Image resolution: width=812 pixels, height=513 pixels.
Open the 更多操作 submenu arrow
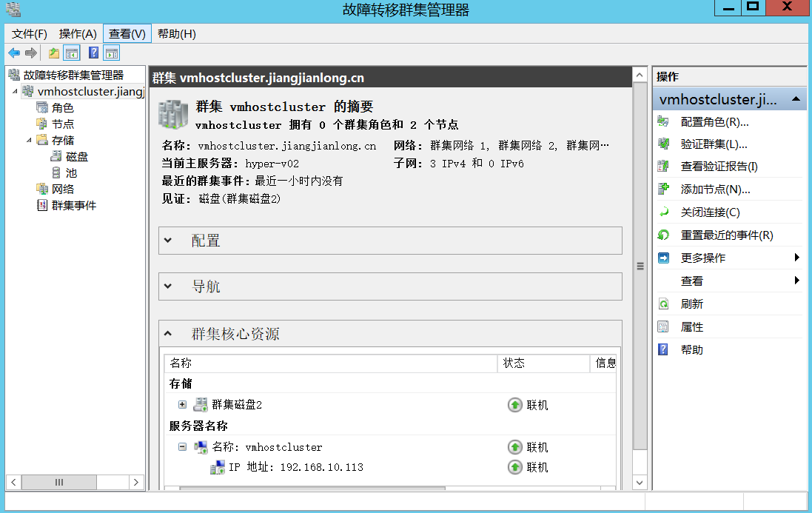[796, 258]
